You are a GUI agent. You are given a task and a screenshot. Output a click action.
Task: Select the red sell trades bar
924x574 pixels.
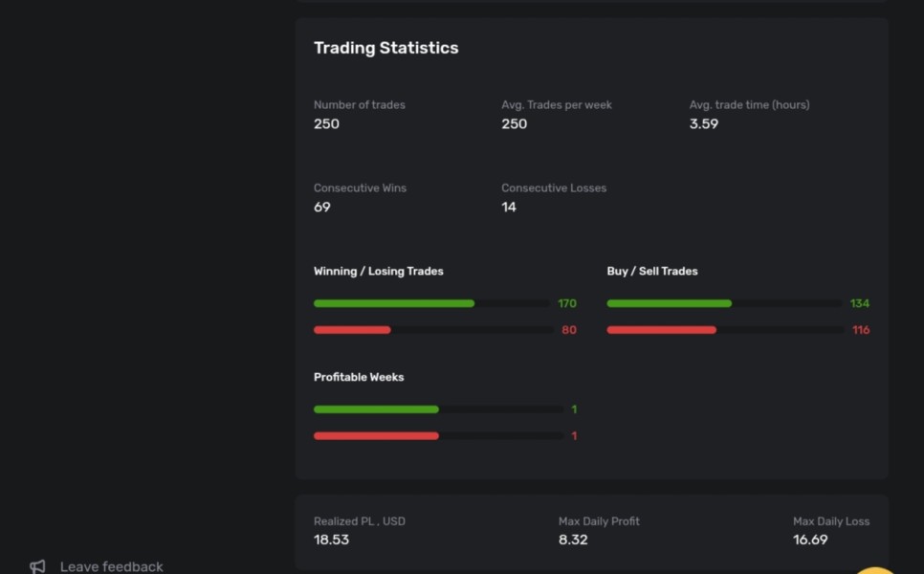[661, 330]
